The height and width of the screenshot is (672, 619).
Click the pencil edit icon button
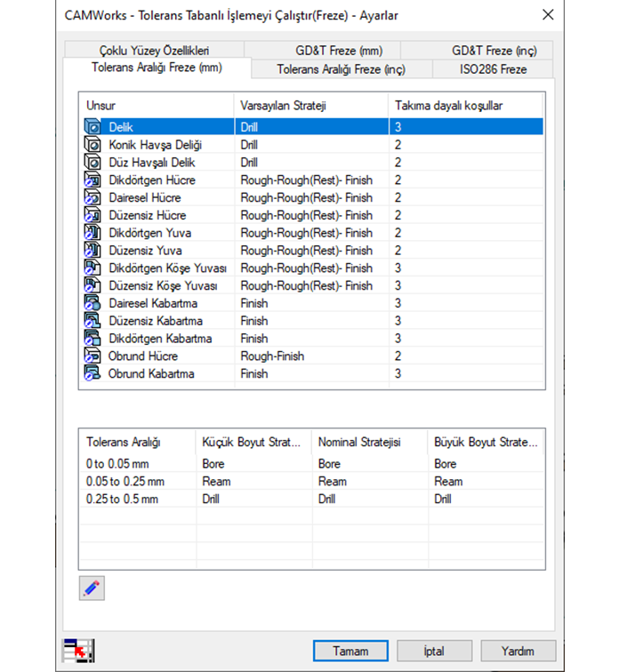click(92, 588)
